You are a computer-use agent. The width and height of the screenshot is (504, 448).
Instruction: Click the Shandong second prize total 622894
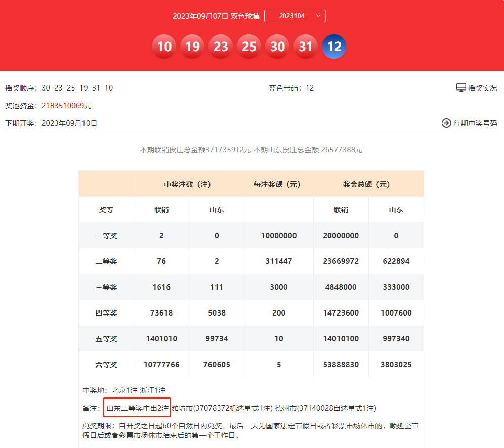point(396,261)
